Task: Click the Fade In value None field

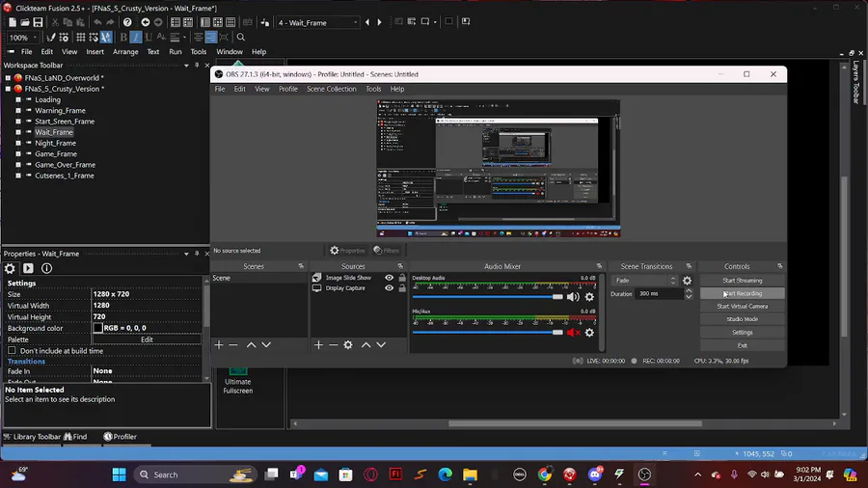Action: [147, 371]
